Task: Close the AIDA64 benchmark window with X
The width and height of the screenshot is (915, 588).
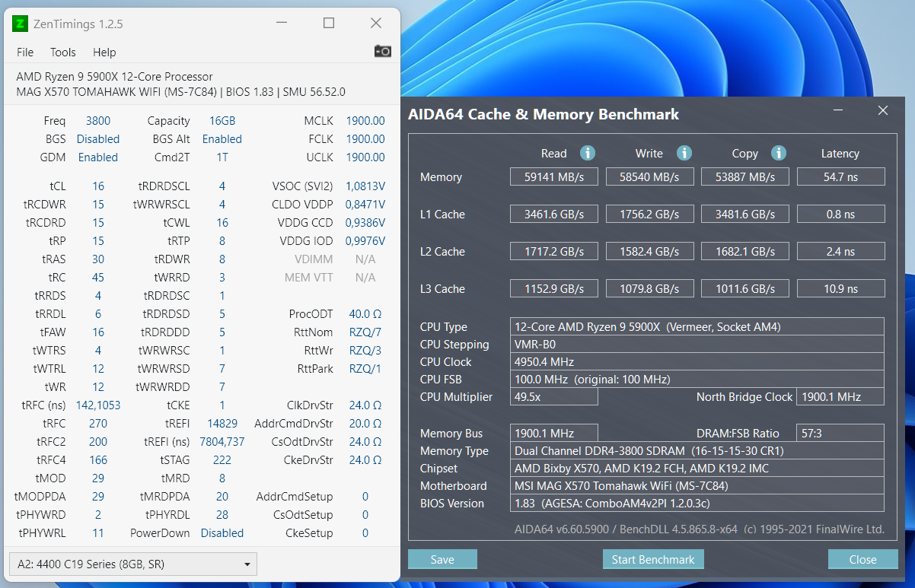Action: (883, 110)
